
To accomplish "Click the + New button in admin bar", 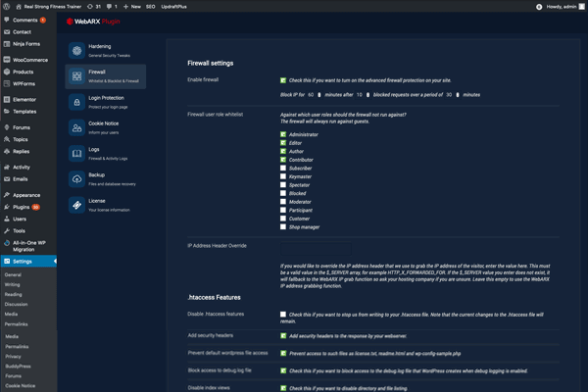I will click(129, 6).
